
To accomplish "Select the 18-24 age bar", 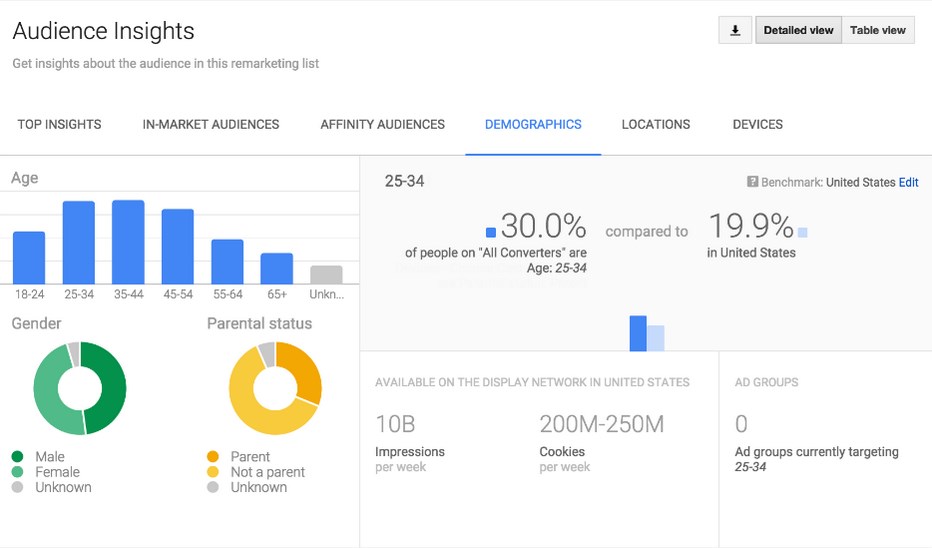I will click(29, 258).
